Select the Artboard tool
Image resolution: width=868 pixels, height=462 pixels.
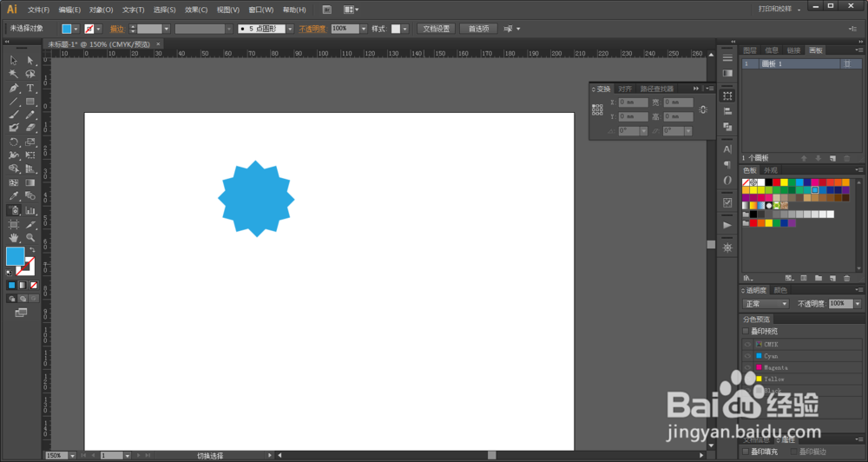click(x=14, y=224)
